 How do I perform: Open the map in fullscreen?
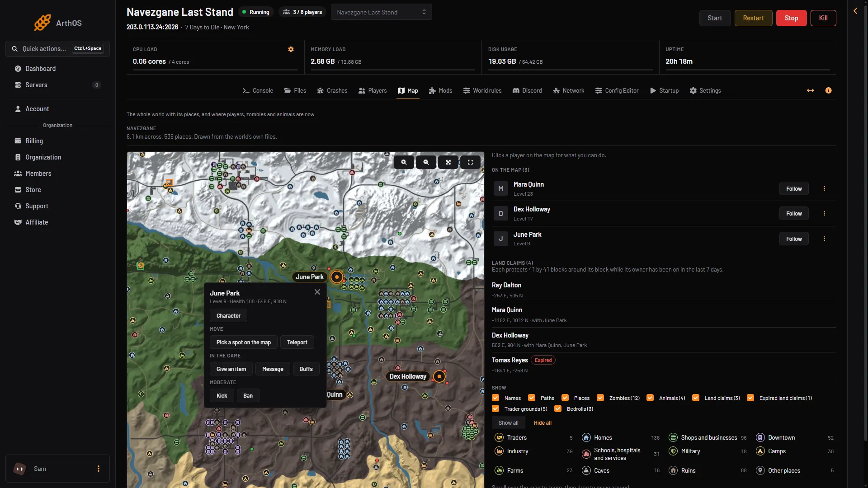470,162
